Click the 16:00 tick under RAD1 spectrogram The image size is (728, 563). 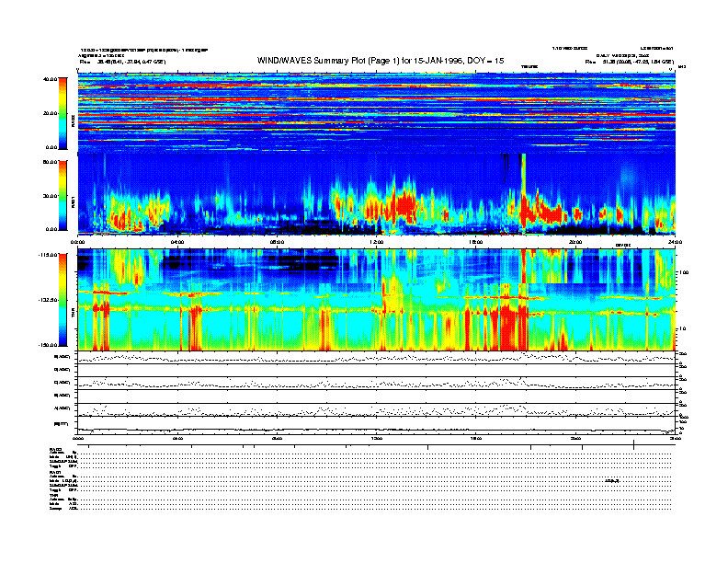coord(476,242)
